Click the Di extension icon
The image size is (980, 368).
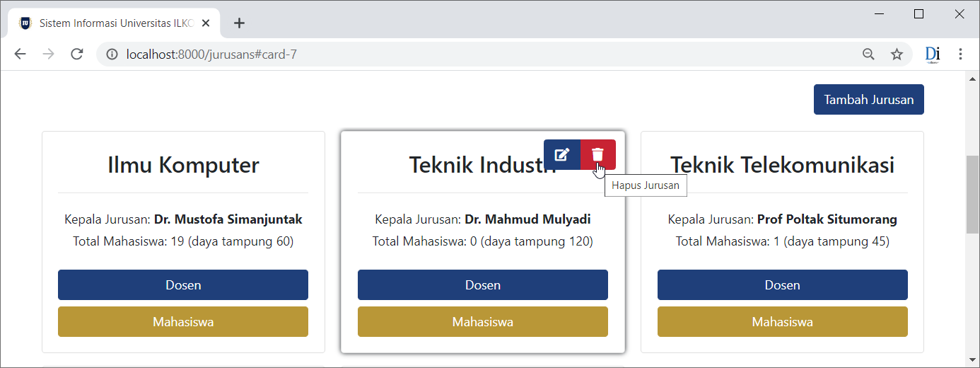tap(933, 54)
